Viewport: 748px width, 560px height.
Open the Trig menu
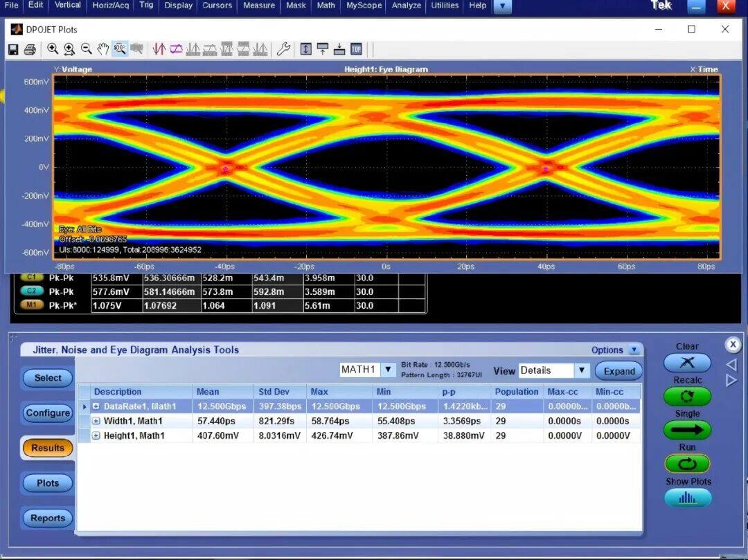(146, 5)
